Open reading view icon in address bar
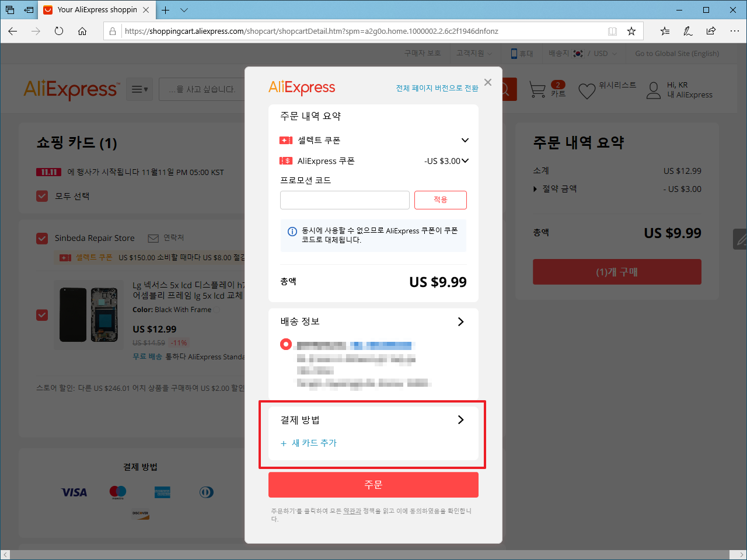Viewport: 747px width, 560px height. 612,32
